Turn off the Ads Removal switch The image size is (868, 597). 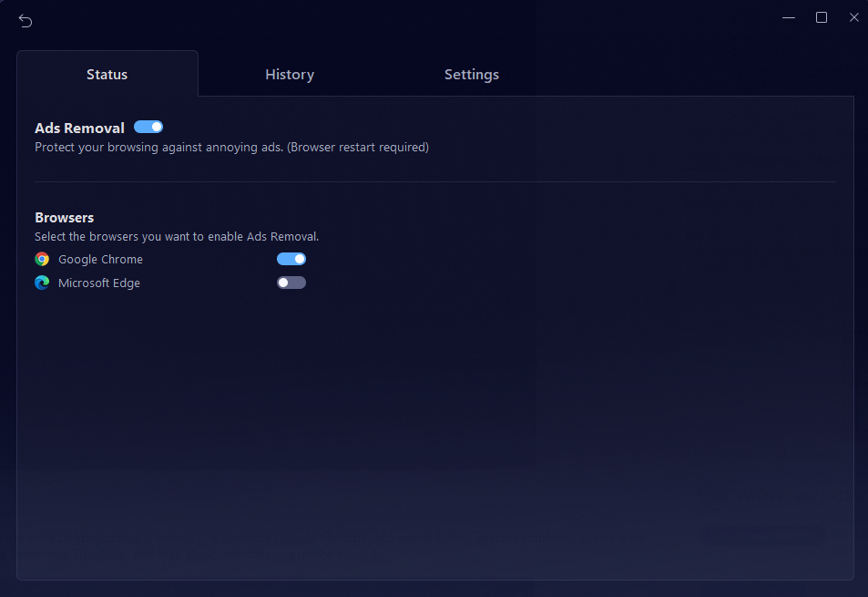148,127
